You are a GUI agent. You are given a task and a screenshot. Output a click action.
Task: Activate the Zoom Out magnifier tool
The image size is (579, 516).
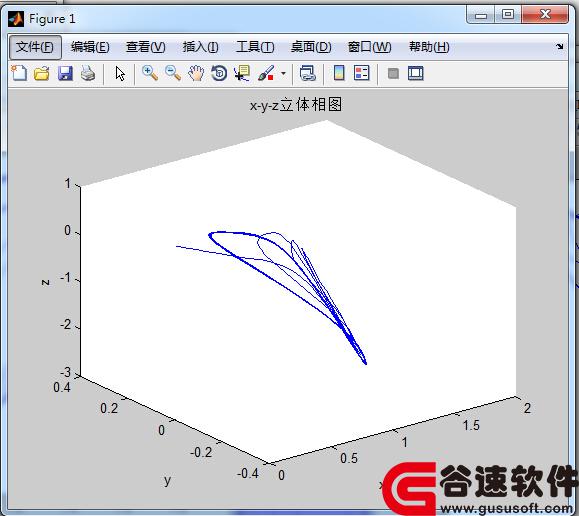(173, 73)
